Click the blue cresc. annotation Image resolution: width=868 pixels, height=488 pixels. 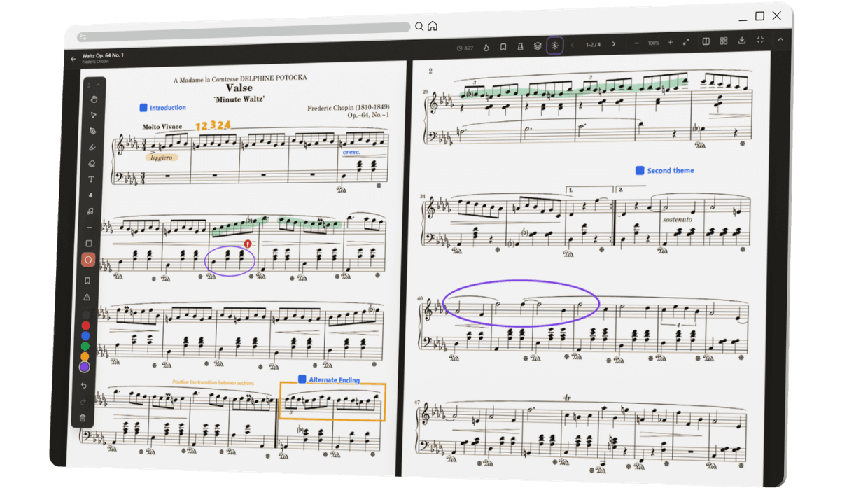coord(351,152)
